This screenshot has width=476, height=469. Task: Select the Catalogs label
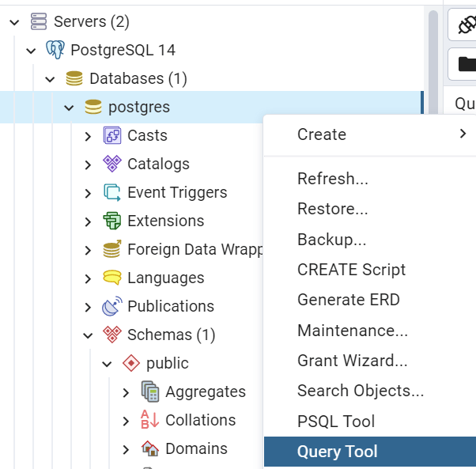click(x=158, y=165)
